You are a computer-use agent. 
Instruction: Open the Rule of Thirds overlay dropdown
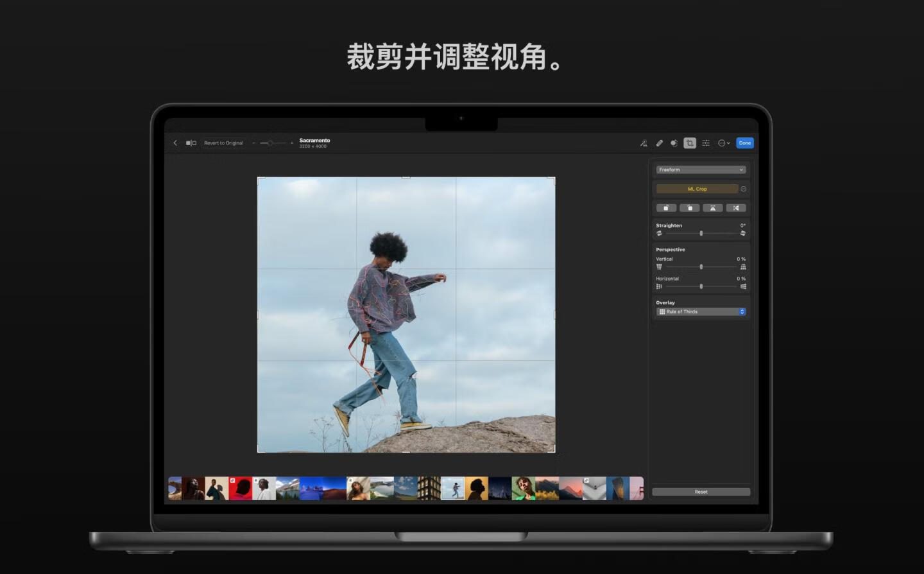[701, 312]
